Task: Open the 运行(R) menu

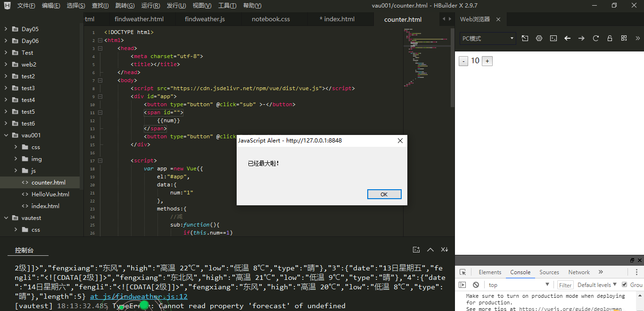Action: pos(151,5)
